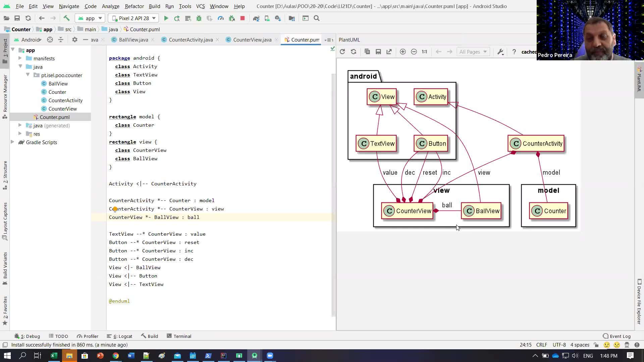Open the TODO tool window

coord(58,336)
